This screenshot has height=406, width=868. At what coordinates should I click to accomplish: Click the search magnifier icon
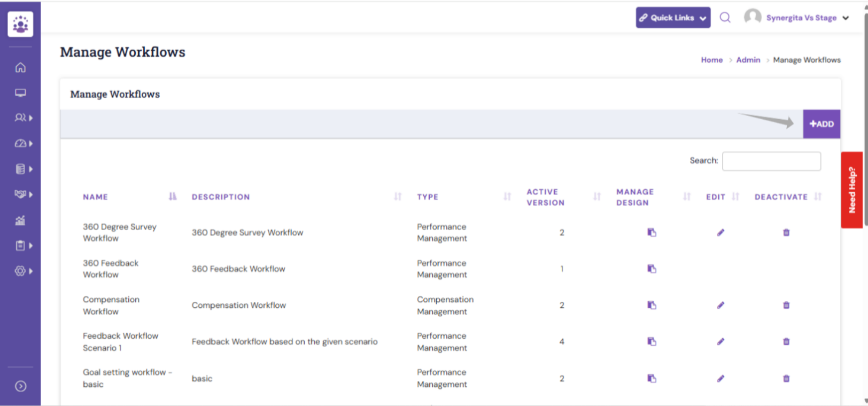pos(725,18)
